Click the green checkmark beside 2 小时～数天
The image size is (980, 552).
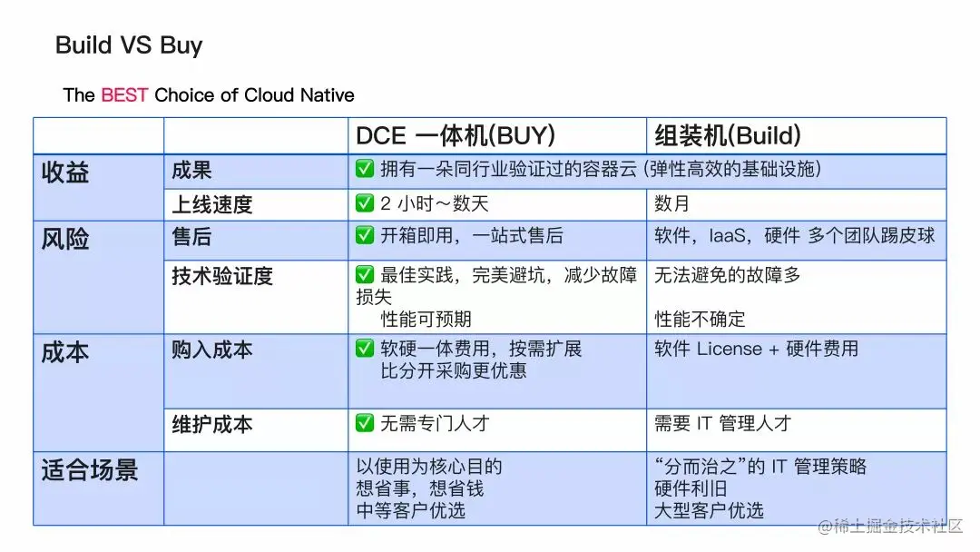point(365,203)
